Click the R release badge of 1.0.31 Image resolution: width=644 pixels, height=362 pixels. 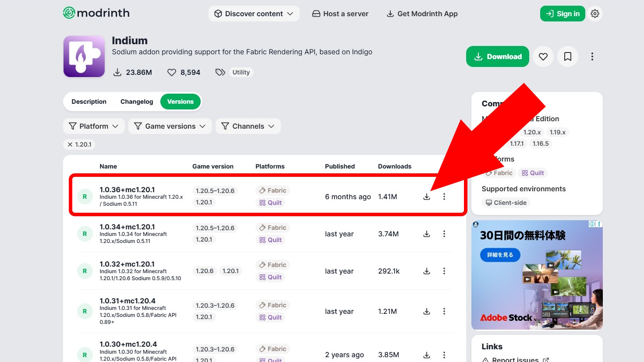tap(85, 311)
